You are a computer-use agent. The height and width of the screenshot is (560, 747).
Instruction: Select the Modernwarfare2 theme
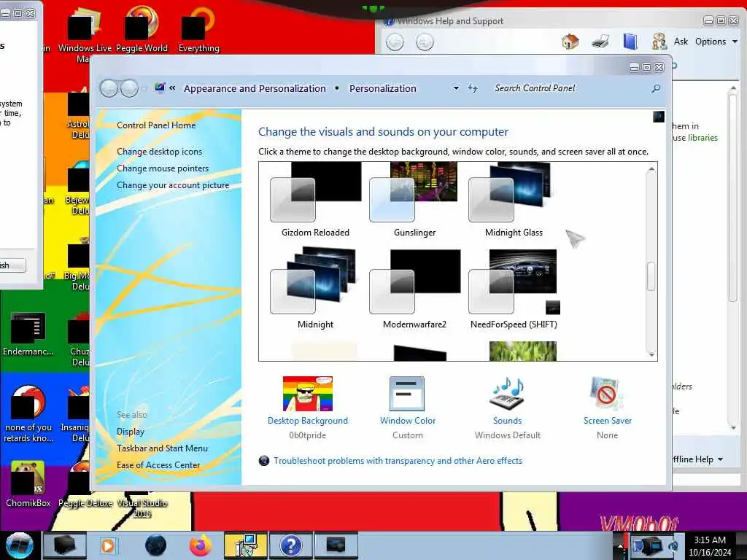414,288
